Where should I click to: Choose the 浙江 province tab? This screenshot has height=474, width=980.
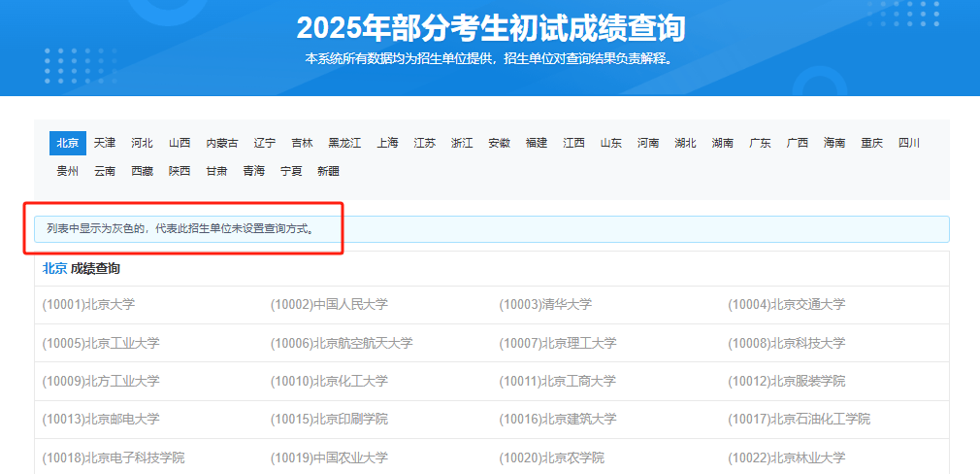(x=462, y=143)
